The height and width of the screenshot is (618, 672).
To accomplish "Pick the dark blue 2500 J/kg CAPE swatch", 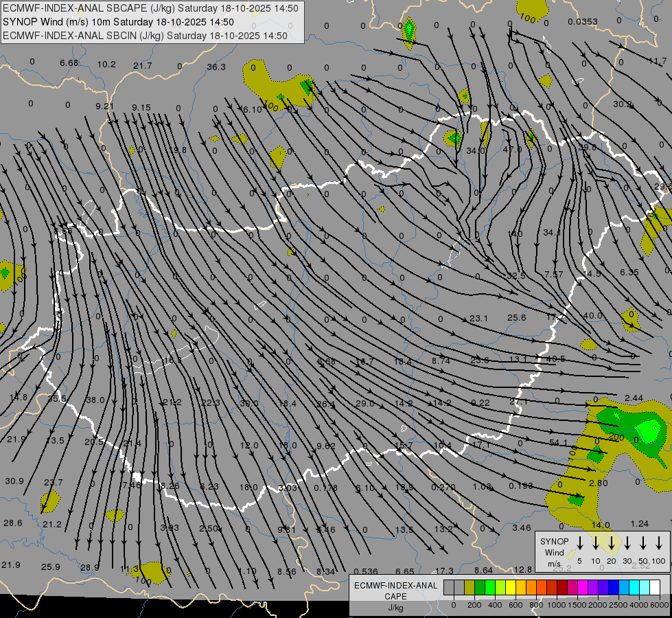I will coord(614,587).
